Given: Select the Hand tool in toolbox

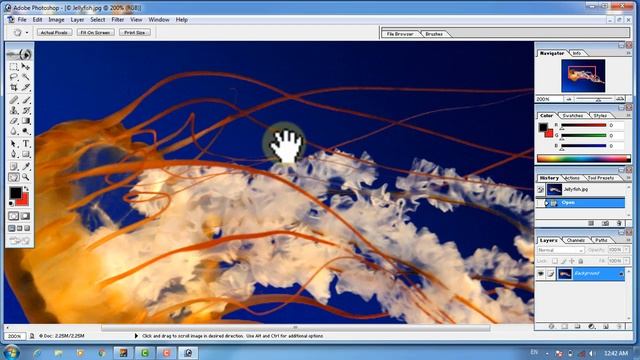Looking at the screenshot, I should pos(13,177).
